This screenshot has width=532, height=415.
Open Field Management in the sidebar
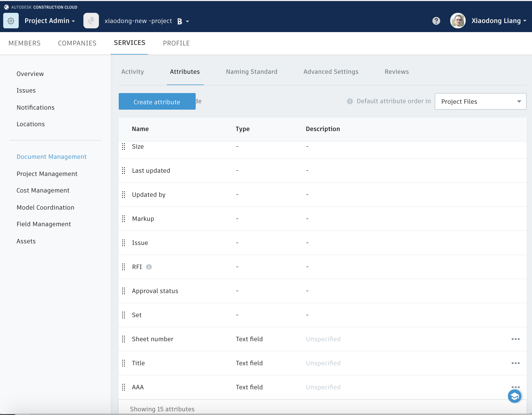click(44, 224)
